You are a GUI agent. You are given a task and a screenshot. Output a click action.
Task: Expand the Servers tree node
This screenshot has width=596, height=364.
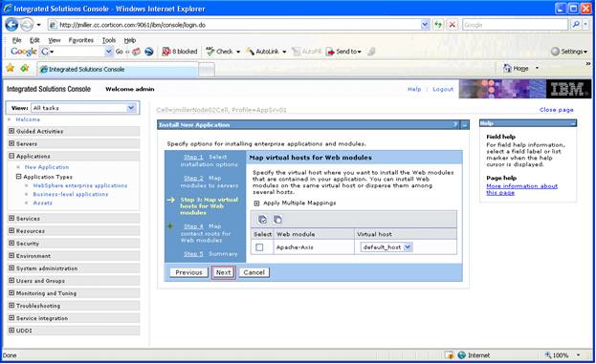point(11,143)
